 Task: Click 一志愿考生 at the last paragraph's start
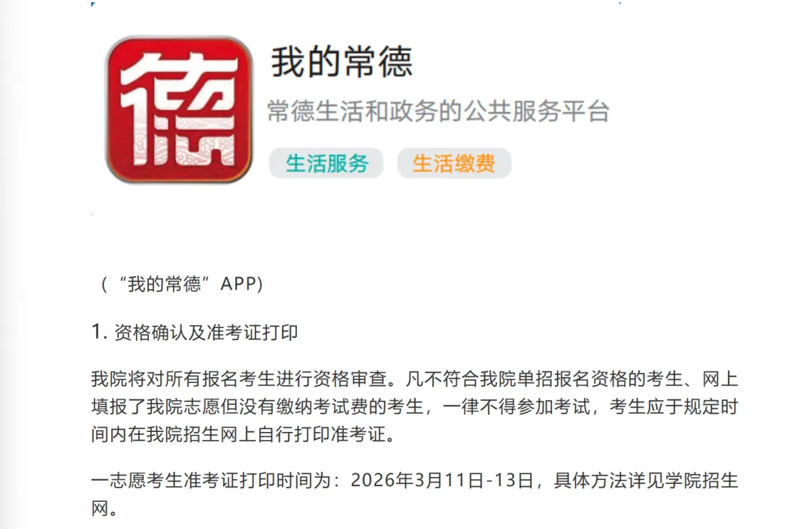click(x=138, y=480)
